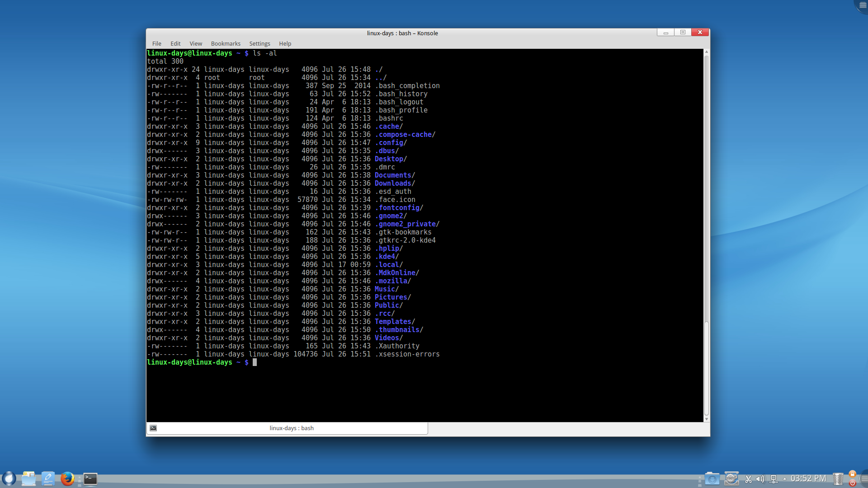Click the terminal scrollbar handle
Screen dimensions: 868x488
[x=706, y=368]
